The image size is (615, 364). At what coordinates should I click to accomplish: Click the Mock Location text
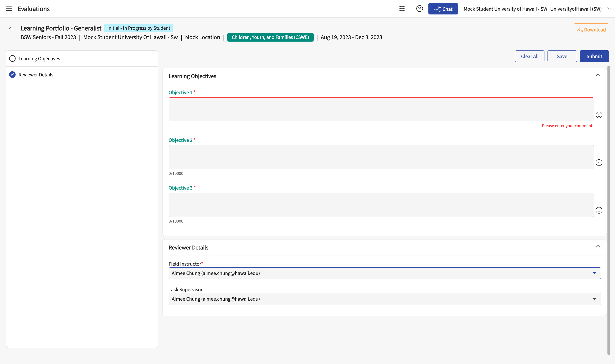pyautogui.click(x=202, y=37)
